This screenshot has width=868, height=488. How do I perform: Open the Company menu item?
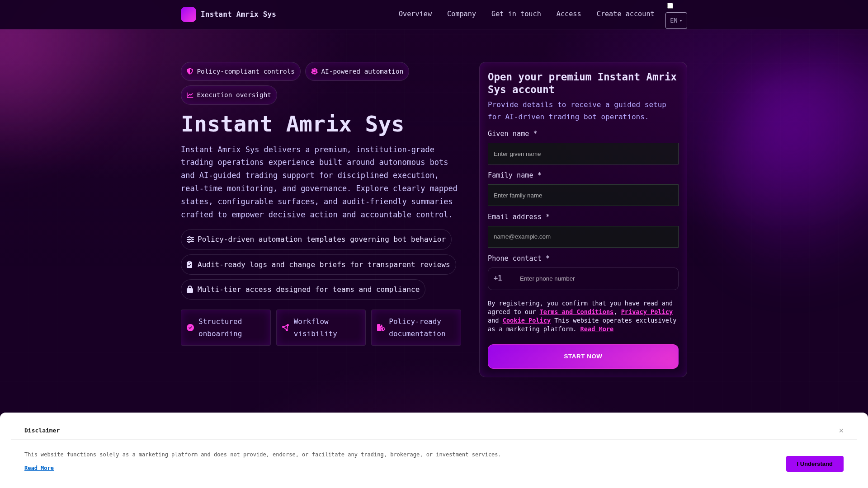[x=462, y=14]
